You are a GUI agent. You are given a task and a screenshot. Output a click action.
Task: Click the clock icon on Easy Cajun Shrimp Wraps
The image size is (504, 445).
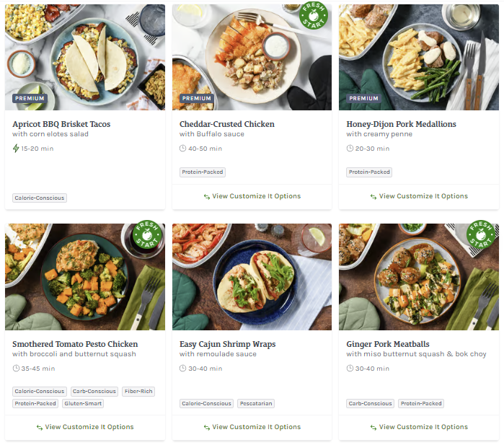[x=182, y=369]
